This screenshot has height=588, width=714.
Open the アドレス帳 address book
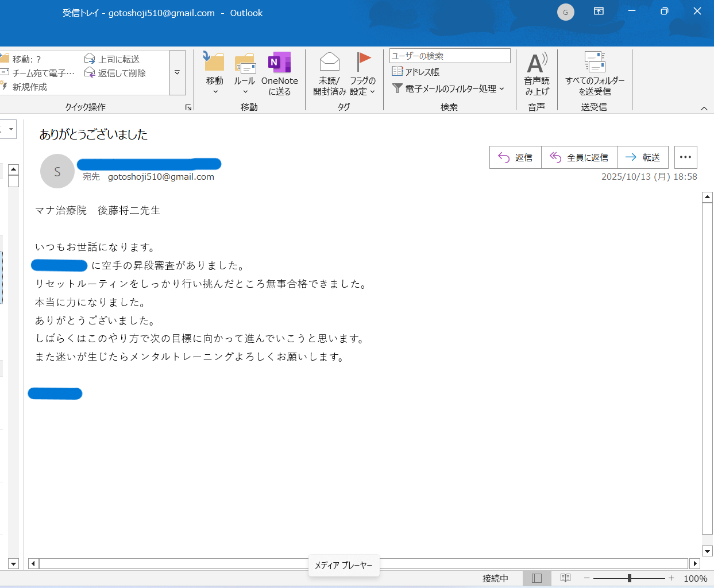416,72
